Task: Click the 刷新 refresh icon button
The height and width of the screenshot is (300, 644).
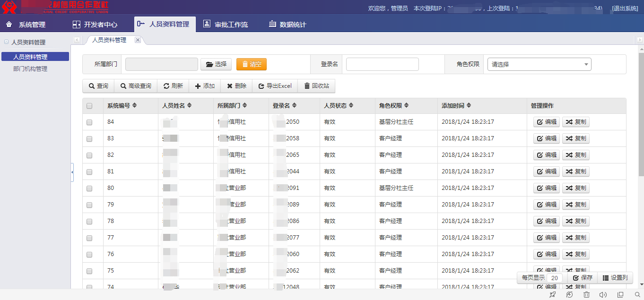Action: pos(173,86)
